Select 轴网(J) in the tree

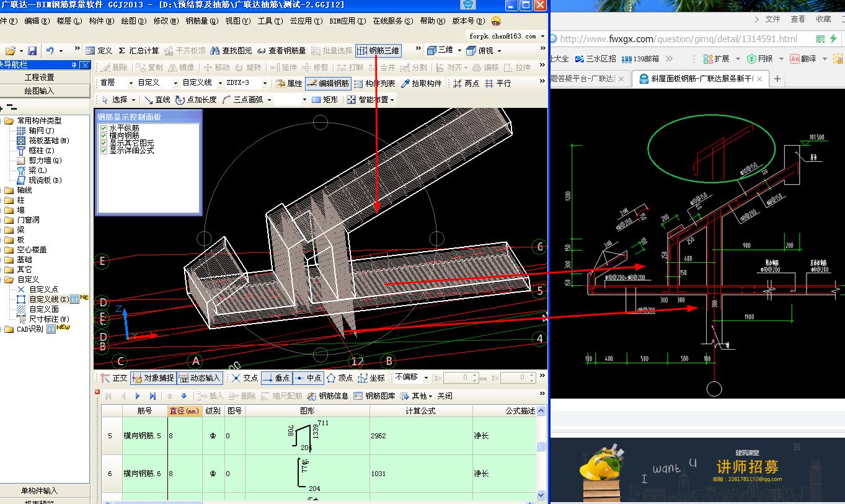pyautogui.click(x=42, y=131)
